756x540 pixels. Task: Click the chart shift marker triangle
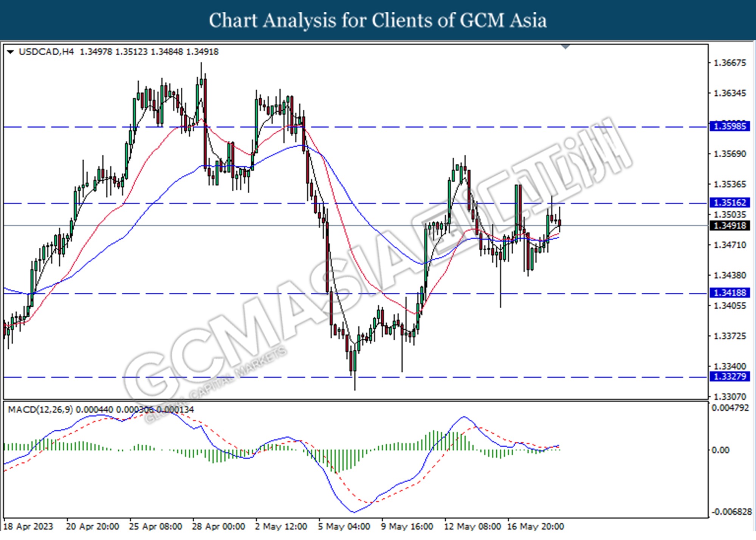point(565,47)
